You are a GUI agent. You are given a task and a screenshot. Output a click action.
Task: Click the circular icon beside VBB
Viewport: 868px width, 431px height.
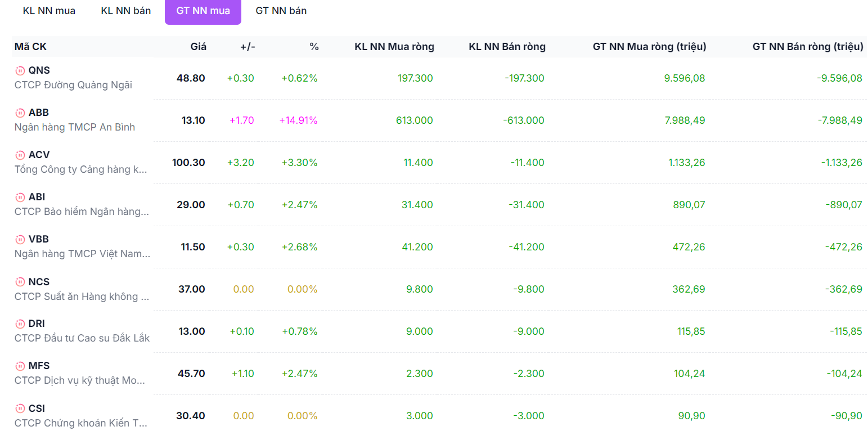[x=20, y=239]
